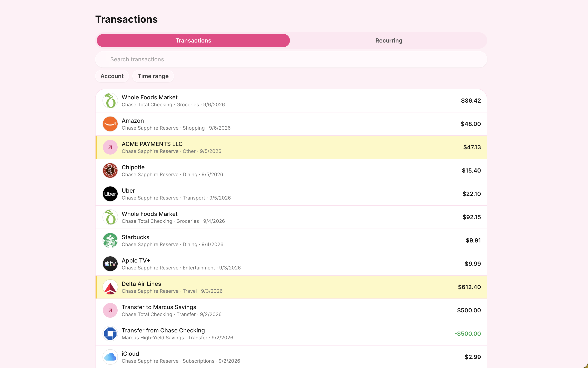
Task: Click the green -$500.00 amount
Action: (468, 334)
